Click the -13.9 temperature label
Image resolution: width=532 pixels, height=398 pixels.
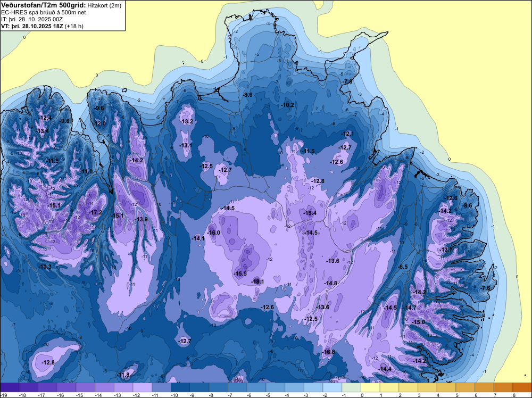[141, 220]
